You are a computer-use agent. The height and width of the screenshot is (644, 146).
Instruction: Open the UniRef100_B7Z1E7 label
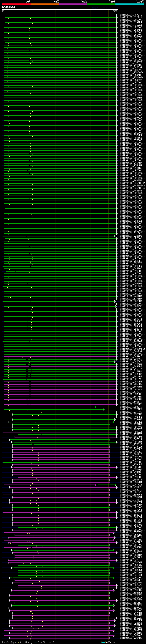click(x=131, y=409)
